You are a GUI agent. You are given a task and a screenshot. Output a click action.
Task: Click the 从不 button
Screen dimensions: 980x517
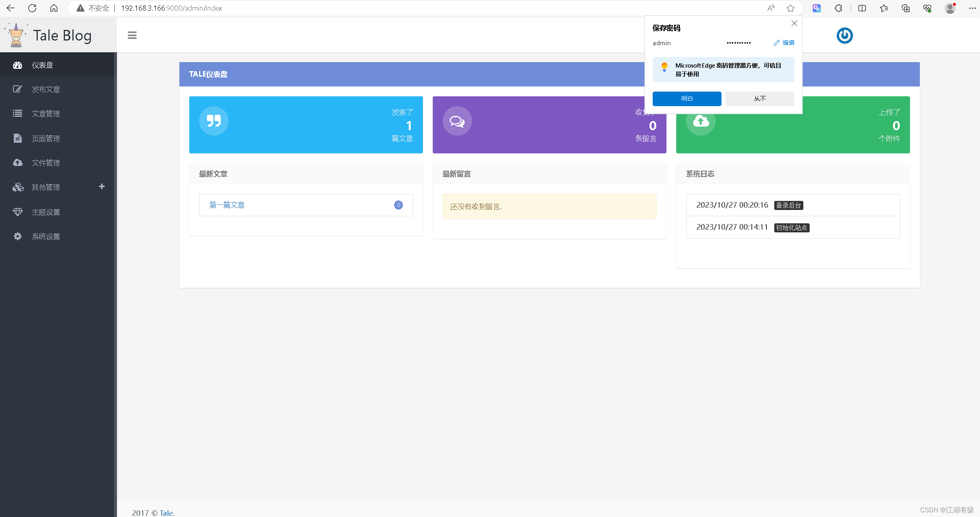pos(760,99)
